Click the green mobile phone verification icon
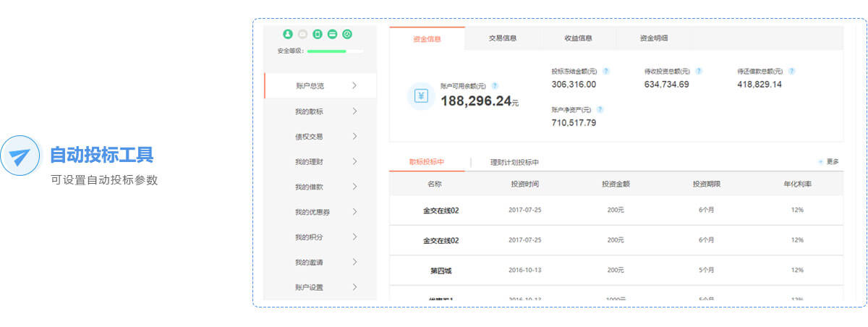The height and width of the screenshot is (327, 868). pyautogui.click(x=317, y=34)
